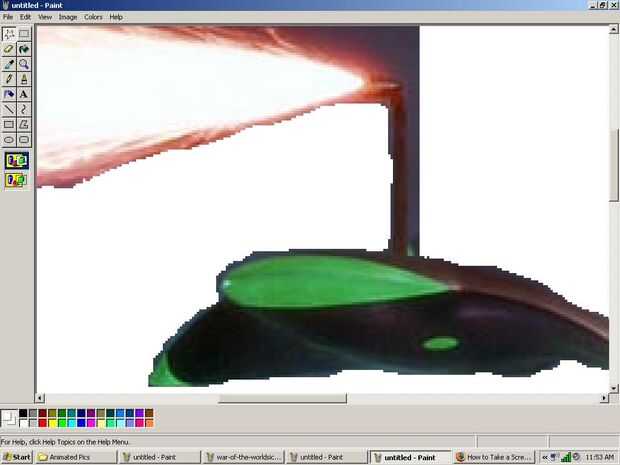Click the vertical scrollbar thumb
620x465 pixels.
613,165
